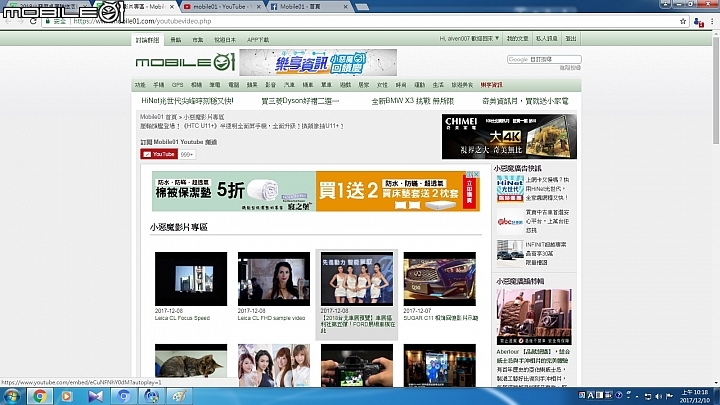
Task: Click the '全新BMW X3' headline link
Action: (412, 101)
